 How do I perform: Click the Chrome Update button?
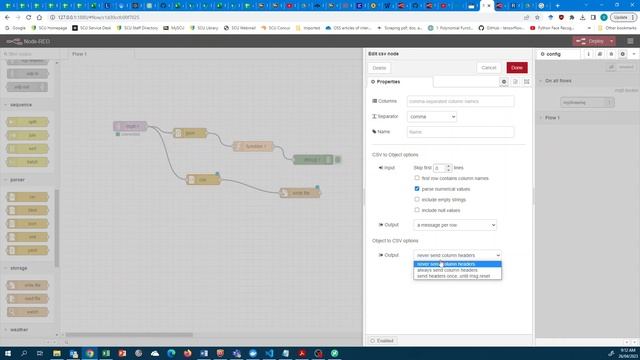[623, 18]
